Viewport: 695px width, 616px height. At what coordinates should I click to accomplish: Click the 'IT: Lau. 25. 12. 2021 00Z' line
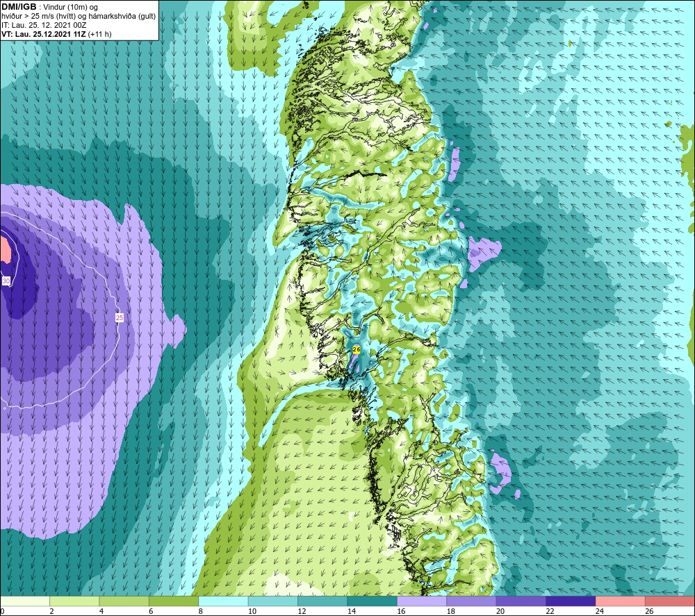pyautogui.click(x=44, y=25)
